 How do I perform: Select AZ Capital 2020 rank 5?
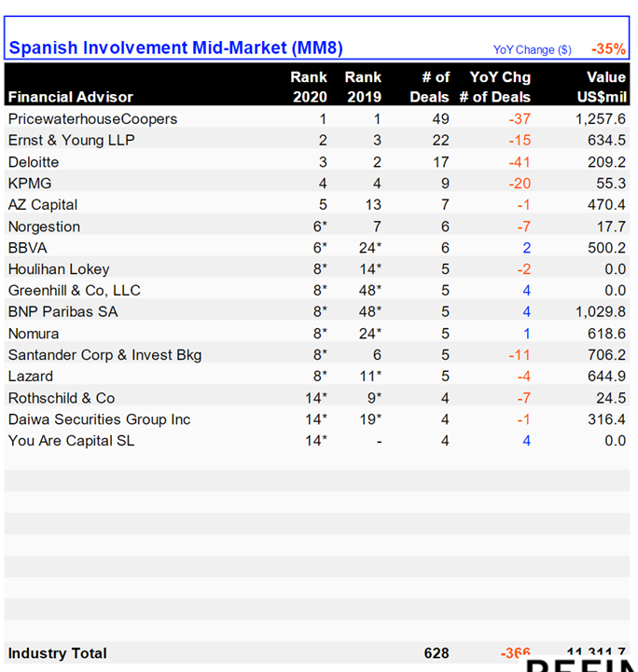point(323,205)
